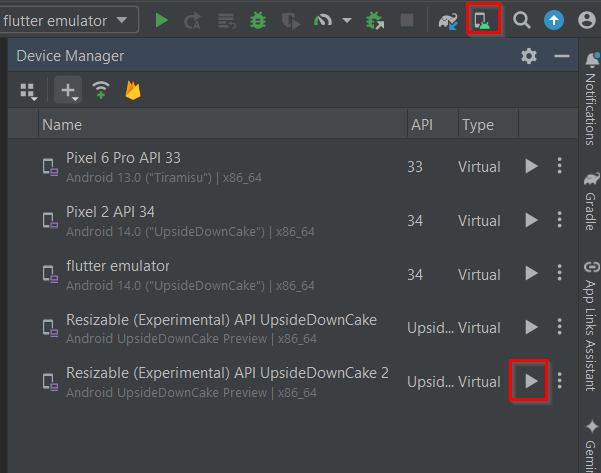601x473 pixels.
Task: Click the Pixel 6 Pro device icon
Action: (50, 167)
